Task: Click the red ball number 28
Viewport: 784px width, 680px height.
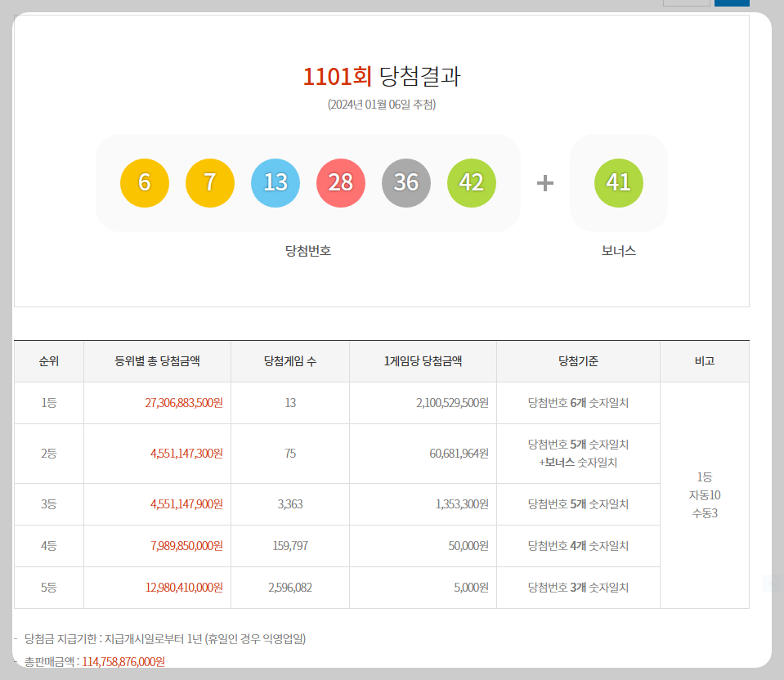Action: pyautogui.click(x=341, y=183)
